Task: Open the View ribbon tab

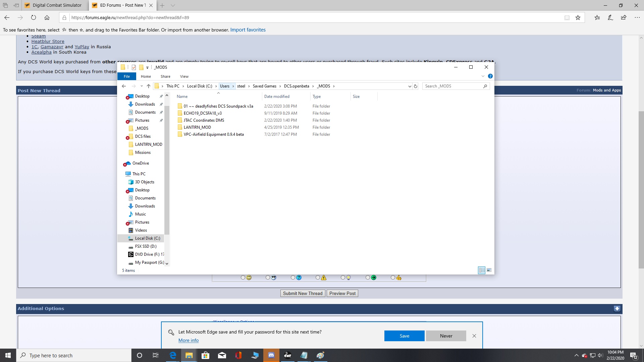Action: (184, 76)
